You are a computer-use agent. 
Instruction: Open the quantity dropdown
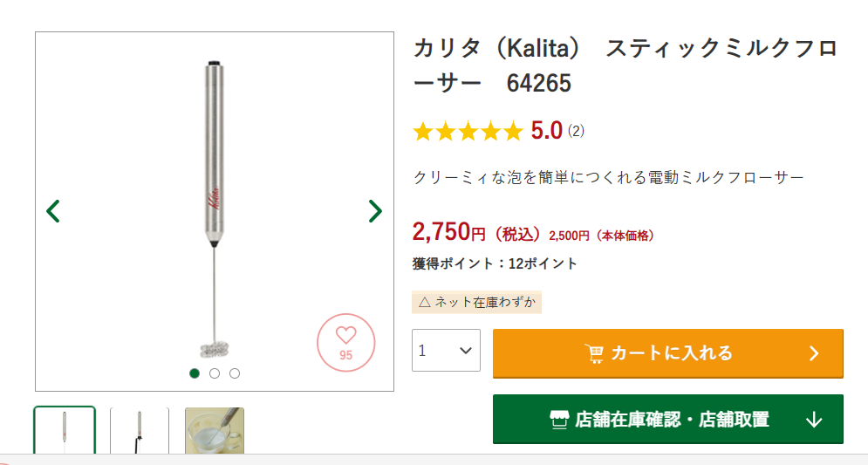click(446, 350)
